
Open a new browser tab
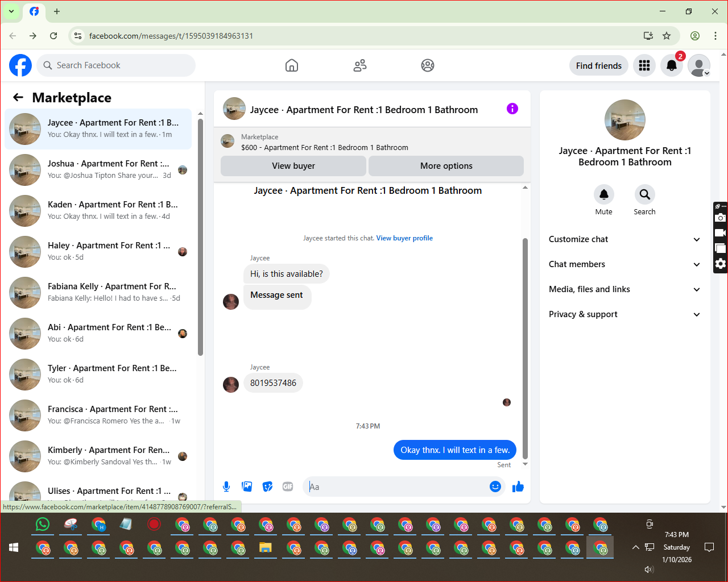(x=57, y=11)
